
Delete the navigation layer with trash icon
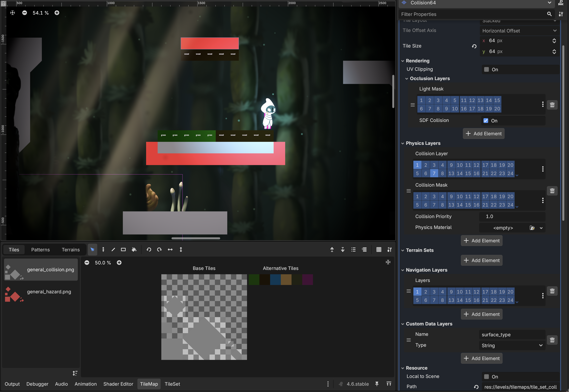[552, 291]
